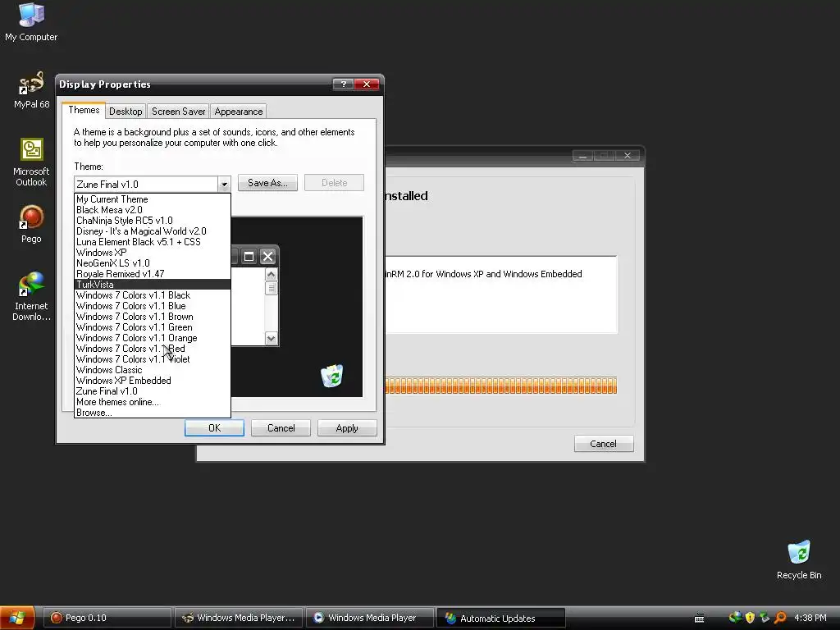840x630 pixels.
Task: Click preview window scrollbar up arrow
Action: click(x=271, y=274)
